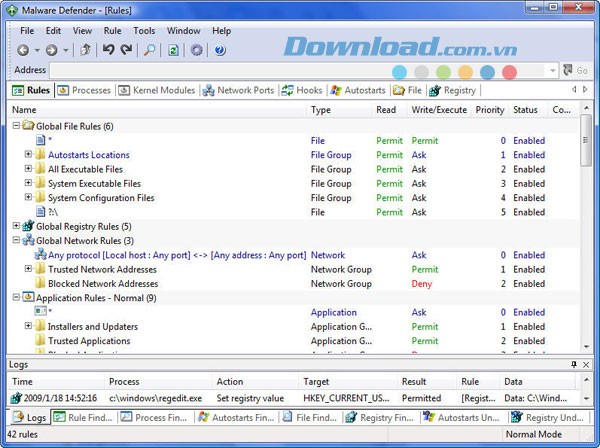Screen dimensions: 600x448
Task: Click the Back navigation arrow icon
Action: pyautogui.click(x=24, y=50)
